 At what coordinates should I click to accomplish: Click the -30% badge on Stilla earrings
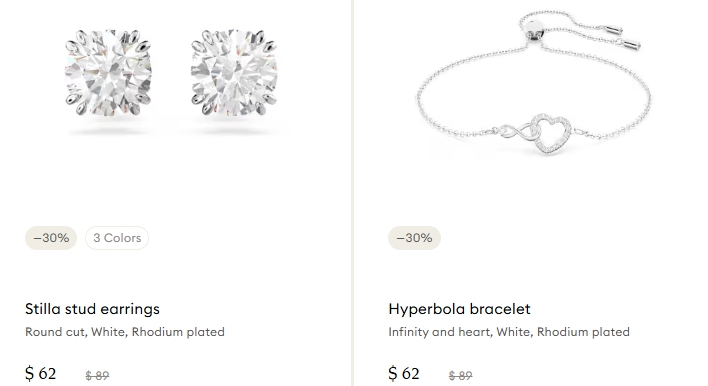click(51, 238)
